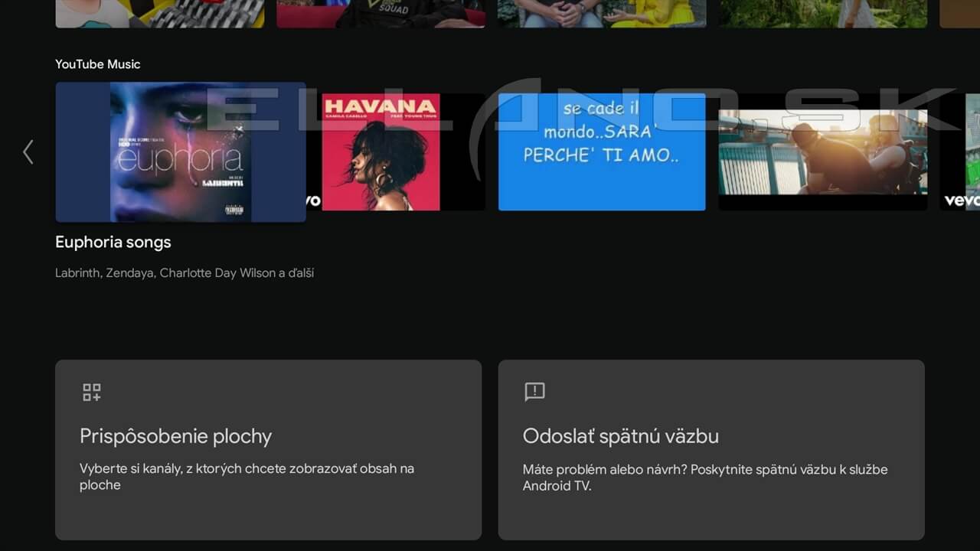Click the 'Labrinth, Zendaya, Charlotte Day Wilson' subtitle
980x551 pixels.
[185, 273]
